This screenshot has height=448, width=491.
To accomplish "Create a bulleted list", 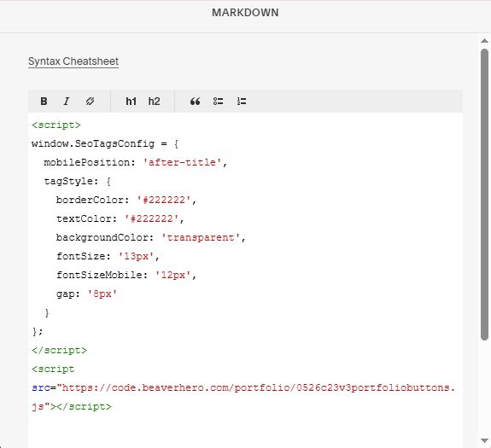I will click(x=219, y=102).
